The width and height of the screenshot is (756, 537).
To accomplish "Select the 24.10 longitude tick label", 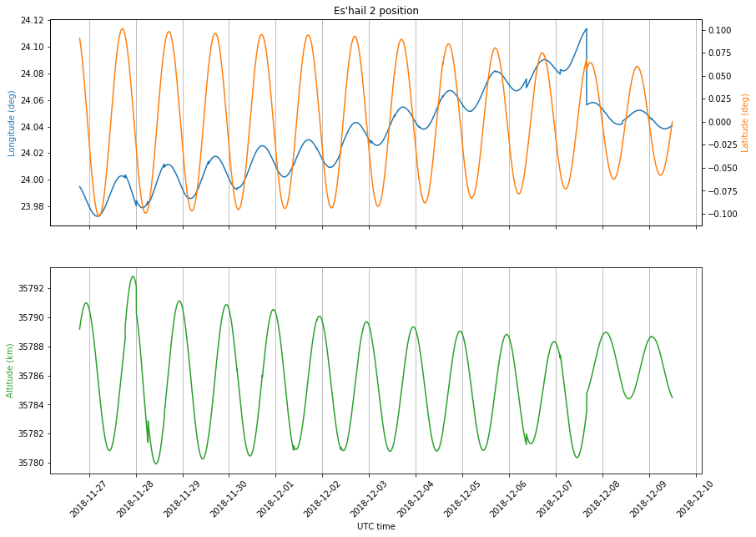I will (33, 48).
